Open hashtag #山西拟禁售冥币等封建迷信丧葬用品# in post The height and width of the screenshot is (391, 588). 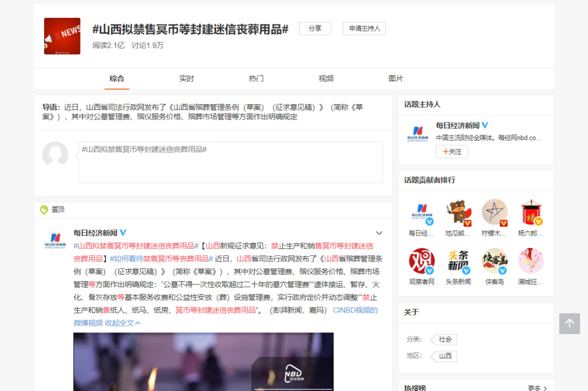(x=136, y=246)
